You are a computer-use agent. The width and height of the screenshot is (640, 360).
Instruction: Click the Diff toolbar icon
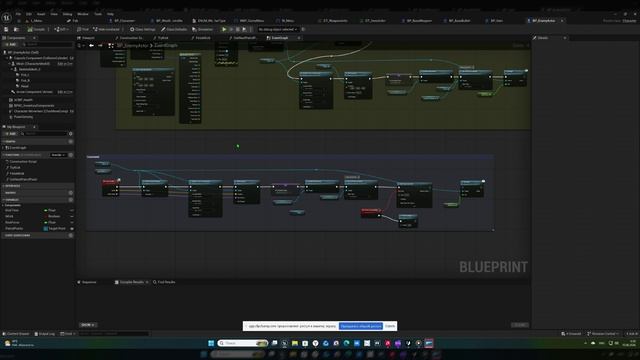tap(62, 29)
